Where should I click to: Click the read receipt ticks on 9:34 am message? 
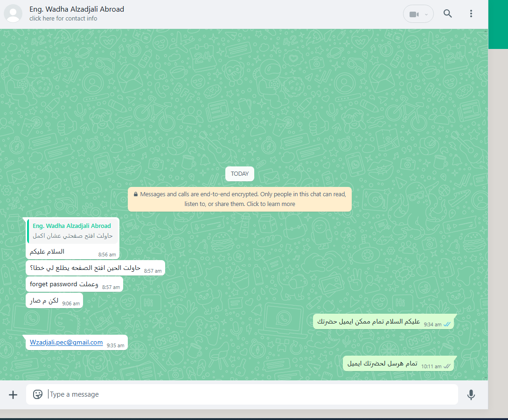447,324
